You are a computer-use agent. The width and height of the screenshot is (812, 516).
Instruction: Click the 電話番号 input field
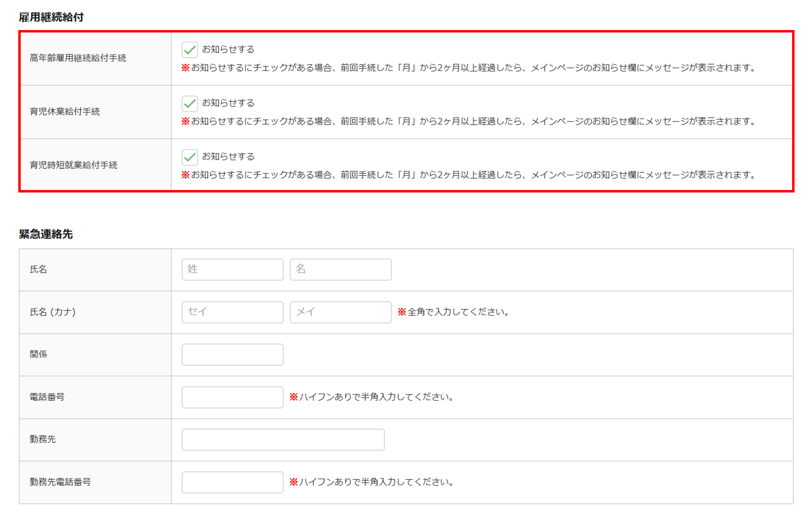[x=232, y=397]
